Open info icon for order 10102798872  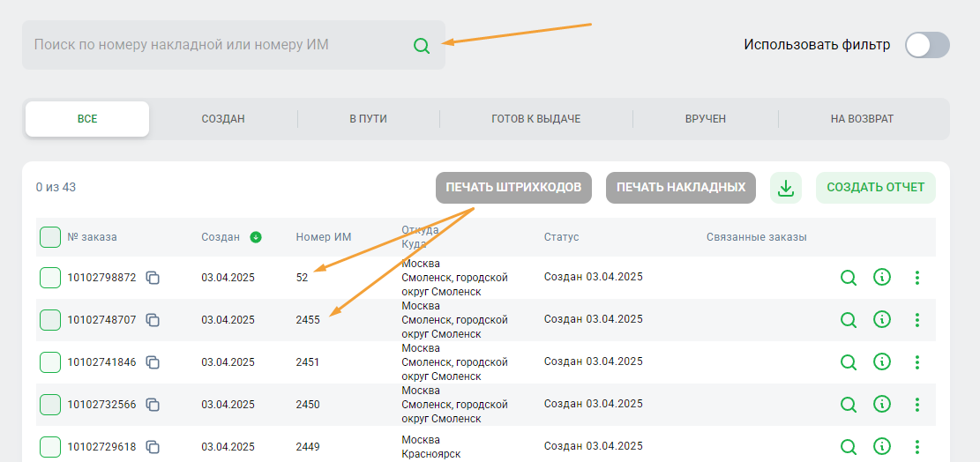pyautogui.click(x=881, y=278)
